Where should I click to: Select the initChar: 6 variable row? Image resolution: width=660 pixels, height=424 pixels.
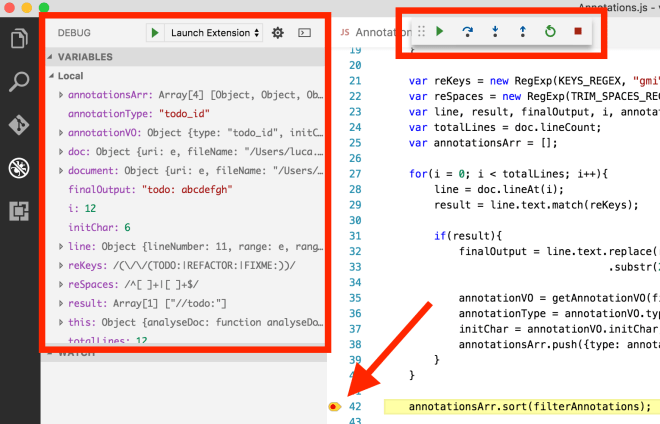pyautogui.click(x=185, y=227)
